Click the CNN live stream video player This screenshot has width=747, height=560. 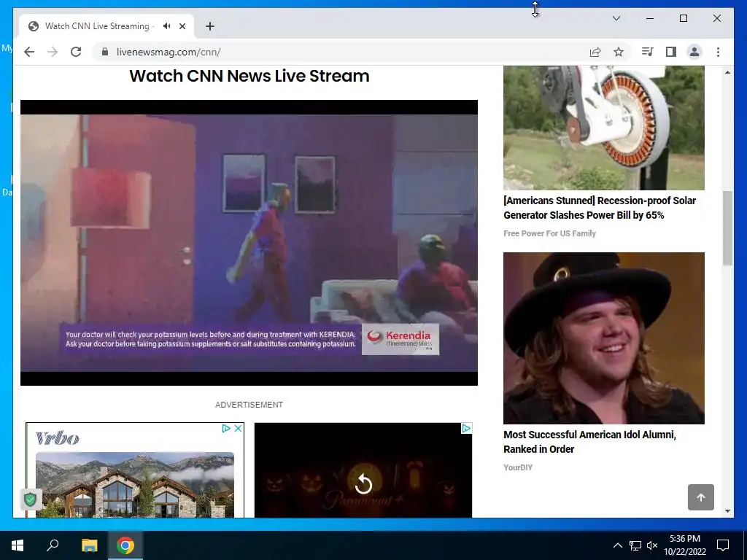coord(249,243)
